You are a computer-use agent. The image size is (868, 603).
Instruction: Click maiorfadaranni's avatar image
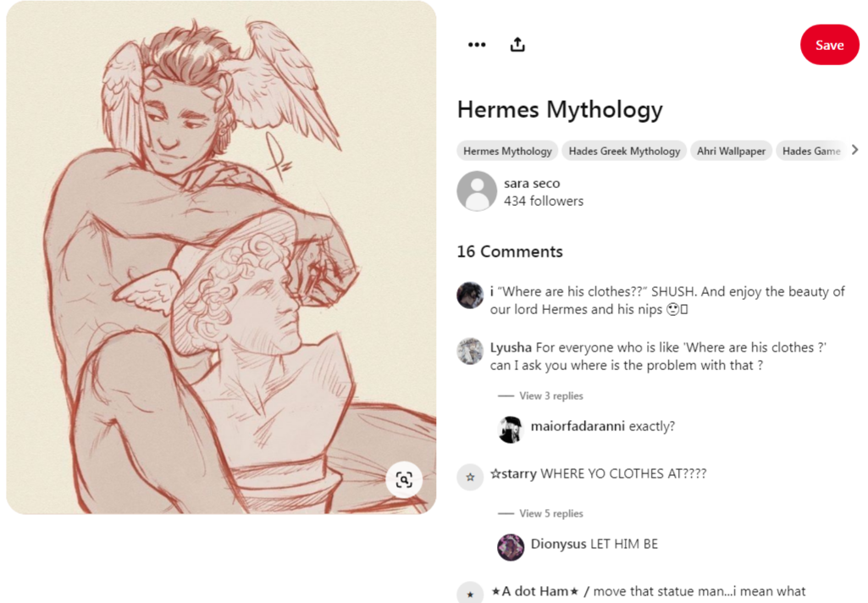[x=511, y=429]
